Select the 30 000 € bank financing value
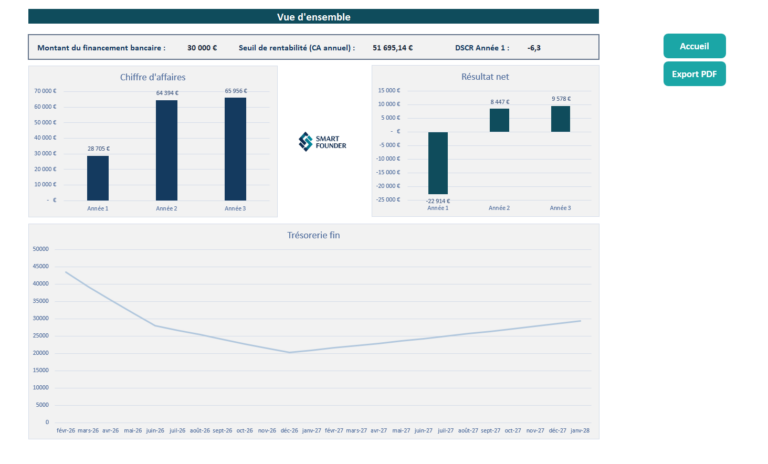Viewport: 768px width, 464px height. [202, 48]
